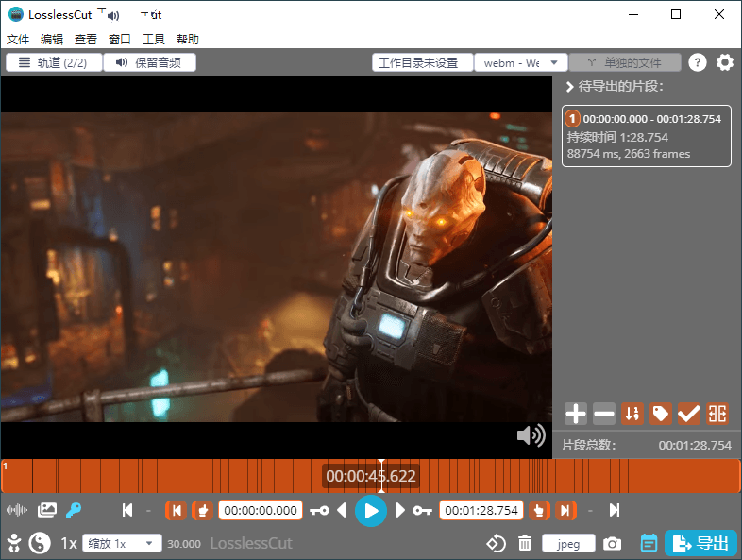This screenshot has width=742, height=560.
Task: Rotate the video with rotation icon
Action: click(497, 544)
